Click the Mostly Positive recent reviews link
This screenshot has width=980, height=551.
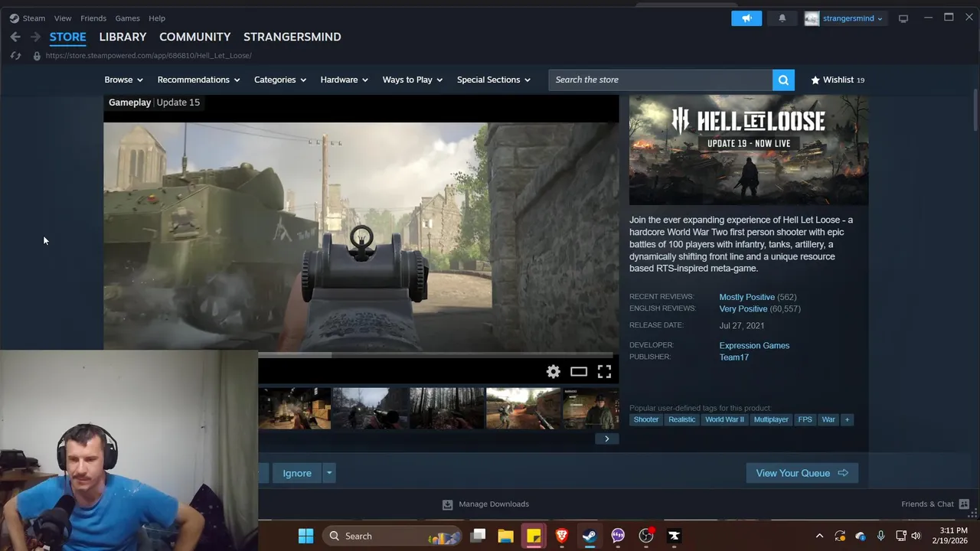point(746,297)
